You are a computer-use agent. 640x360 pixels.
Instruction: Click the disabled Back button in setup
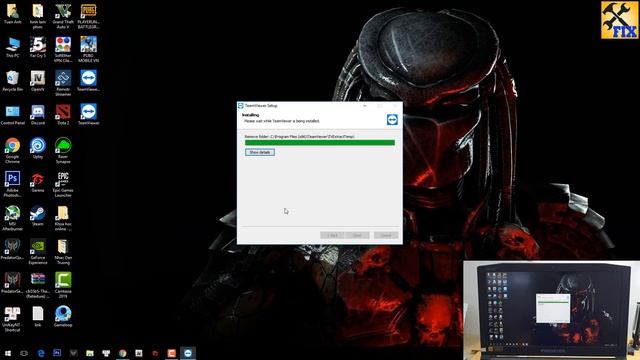tap(332, 236)
